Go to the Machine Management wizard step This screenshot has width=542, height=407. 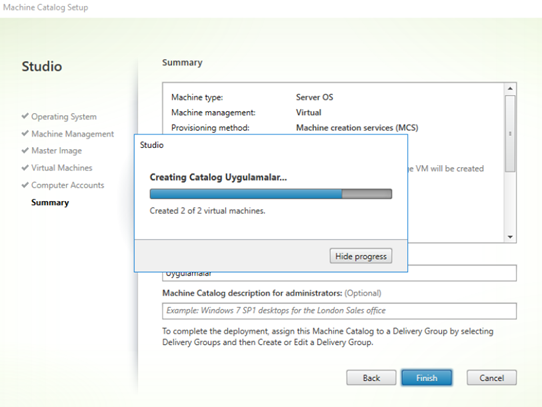pos(73,134)
